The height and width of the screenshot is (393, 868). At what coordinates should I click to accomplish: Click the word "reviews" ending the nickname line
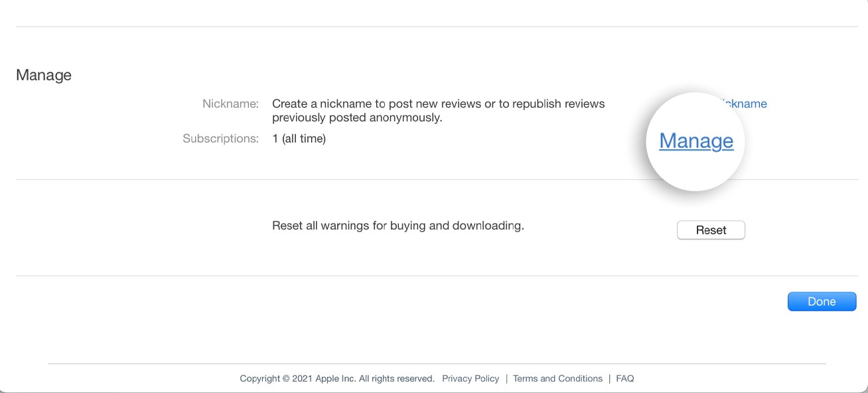tap(585, 104)
